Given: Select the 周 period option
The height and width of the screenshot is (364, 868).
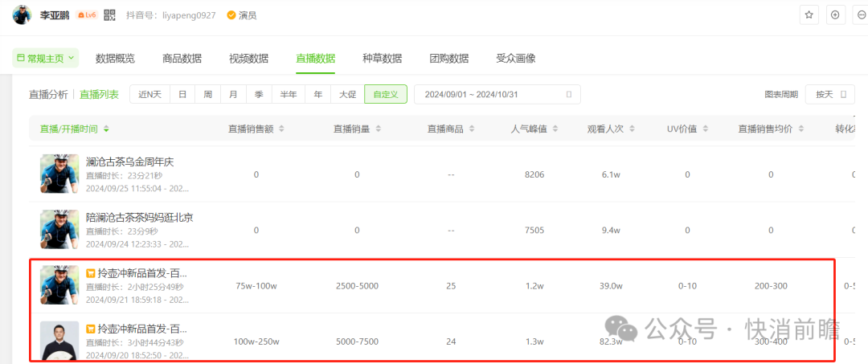Looking at the screenshot, I should tap(207, 95).
